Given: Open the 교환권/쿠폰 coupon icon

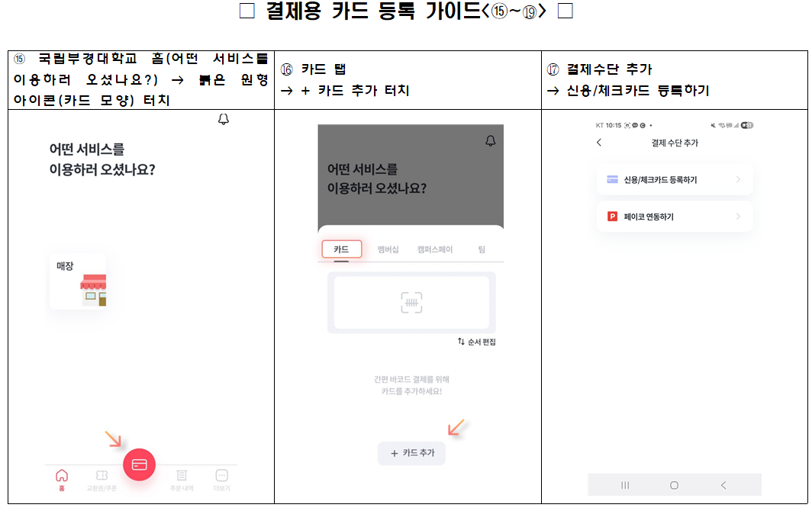Looking at the screenshot, I should click(101, 474).
